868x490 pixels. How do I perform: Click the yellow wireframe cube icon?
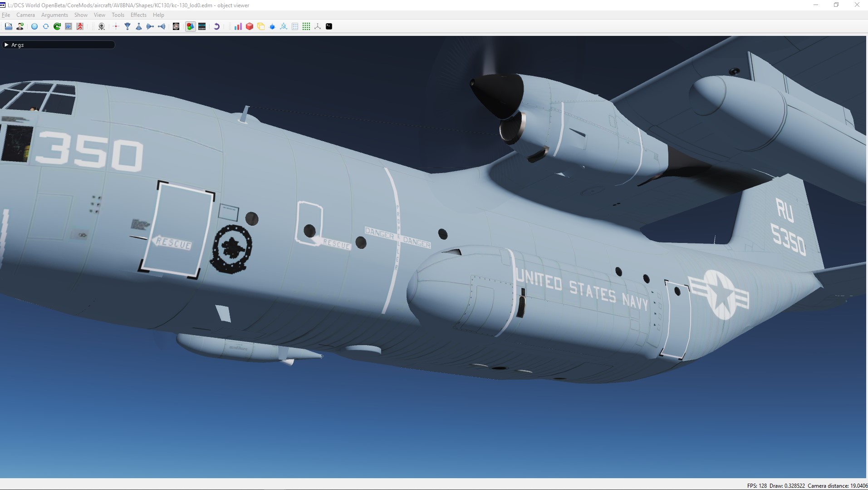coord(261,26)
